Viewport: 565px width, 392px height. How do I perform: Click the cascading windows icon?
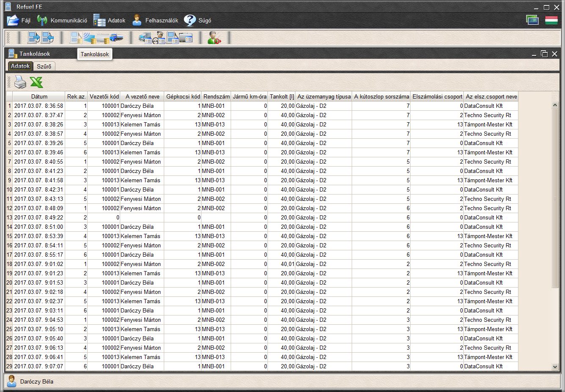(x=532, y=20)
